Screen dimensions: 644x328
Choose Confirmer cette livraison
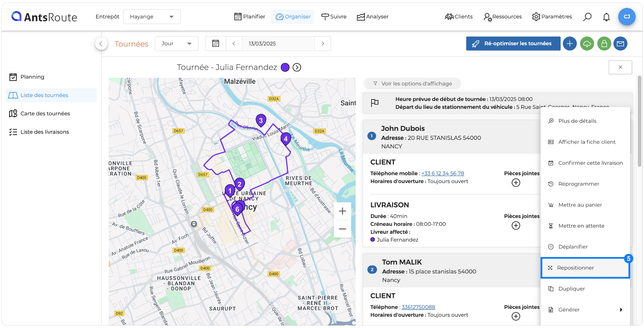(x=585, y=163)
